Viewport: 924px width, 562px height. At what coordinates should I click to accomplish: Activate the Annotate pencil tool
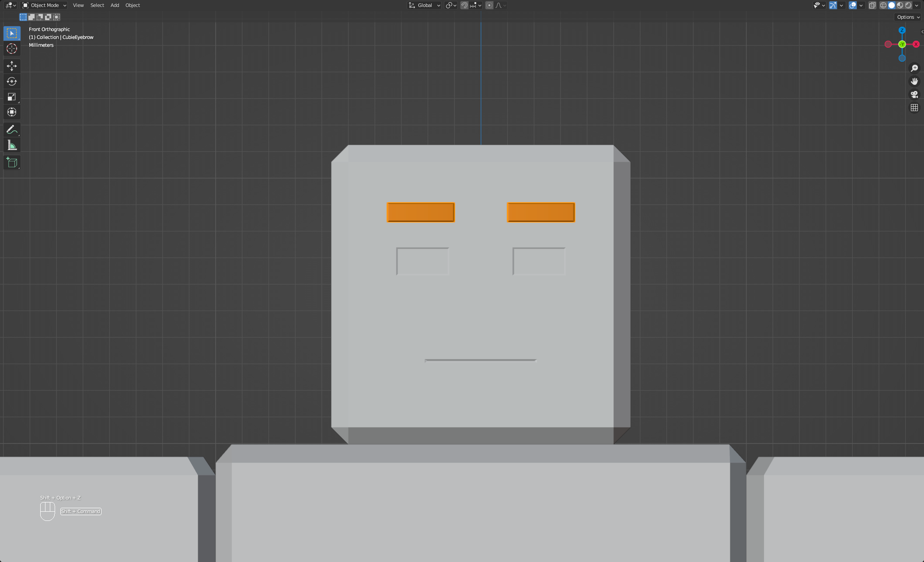click(x=12, y=129)
